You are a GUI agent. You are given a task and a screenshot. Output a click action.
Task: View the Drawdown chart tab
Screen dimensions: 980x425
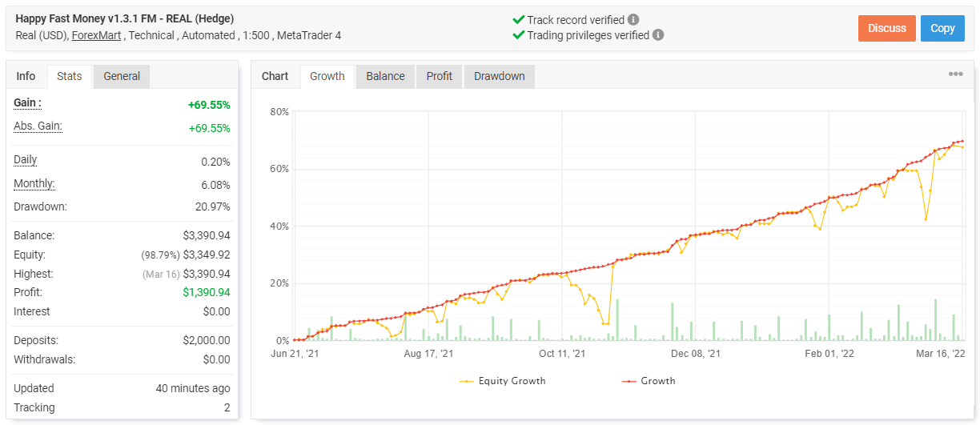499,76
